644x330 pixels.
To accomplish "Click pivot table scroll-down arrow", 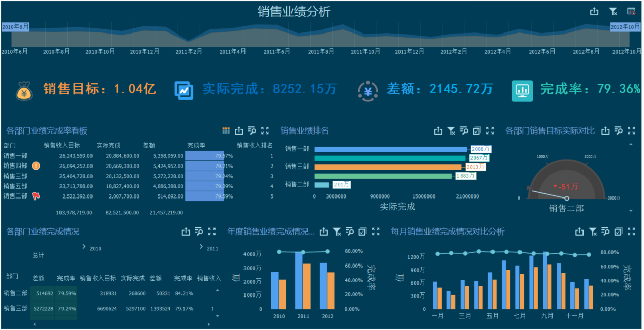I will coord(218,316).
